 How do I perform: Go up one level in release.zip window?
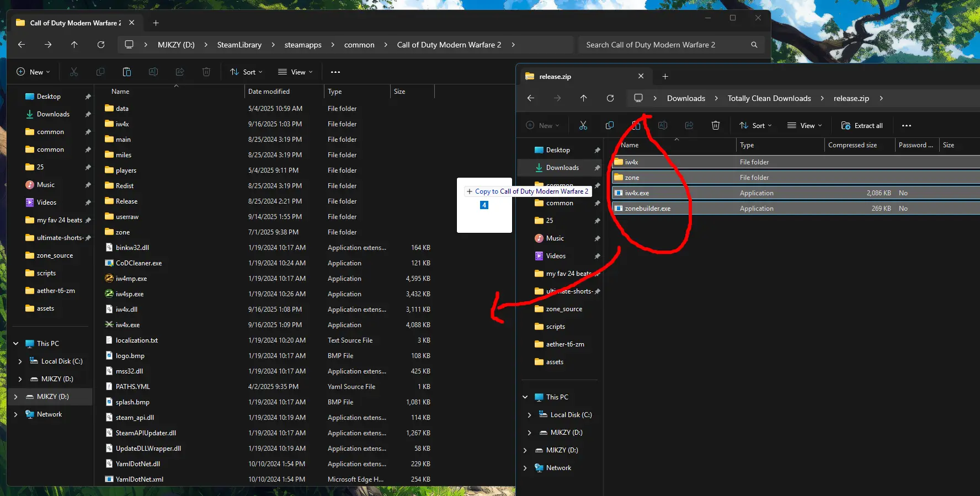pos(584,98)
